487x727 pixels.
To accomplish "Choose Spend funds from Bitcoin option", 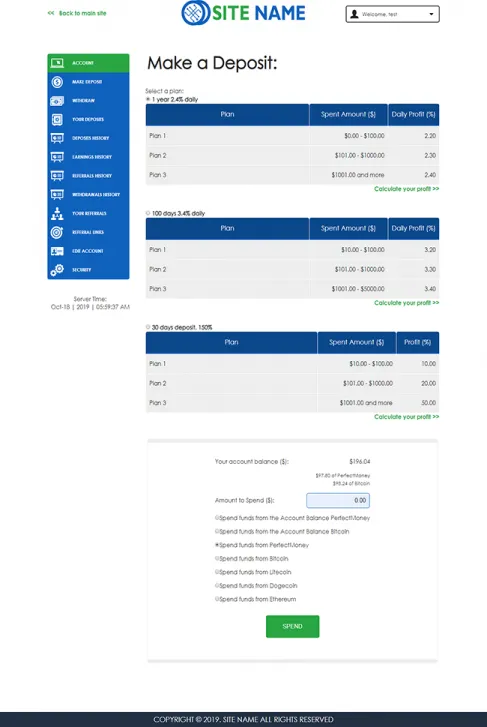I will pos(217,558).
